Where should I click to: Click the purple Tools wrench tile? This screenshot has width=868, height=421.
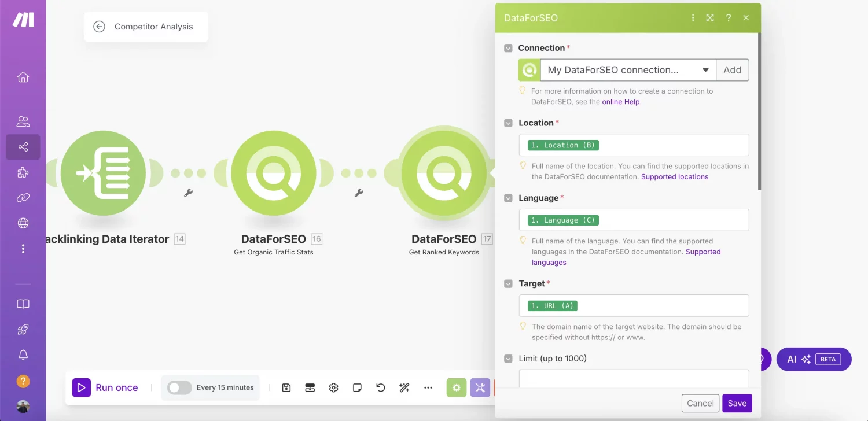(480, 387)
